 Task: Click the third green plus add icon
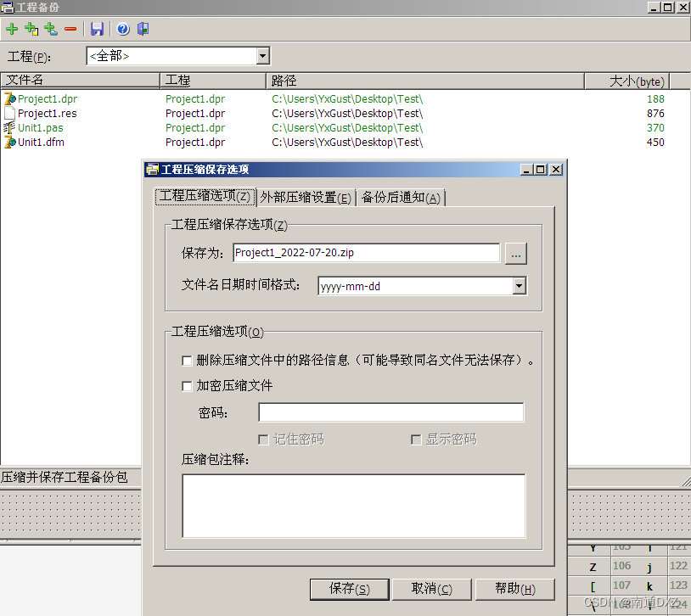click(x=51, y=29)
